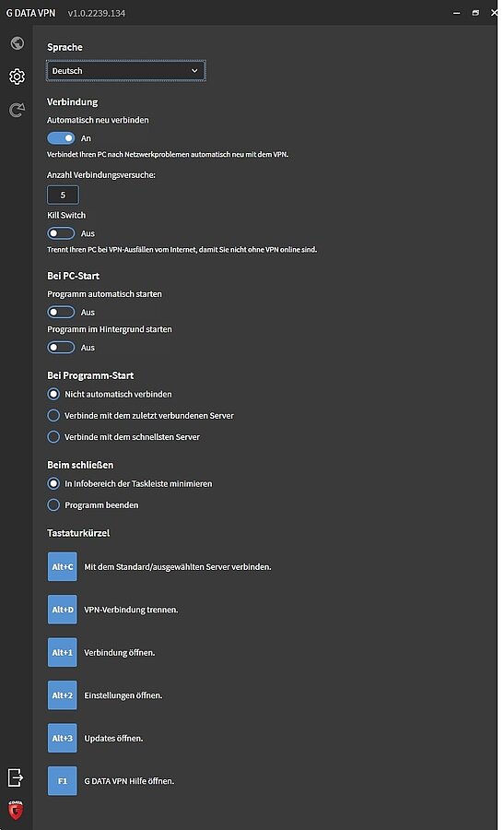Screen dimensions: 504x830
Task: Click the logout icon at sidebar bottom
Action: [x=16, y=777]
